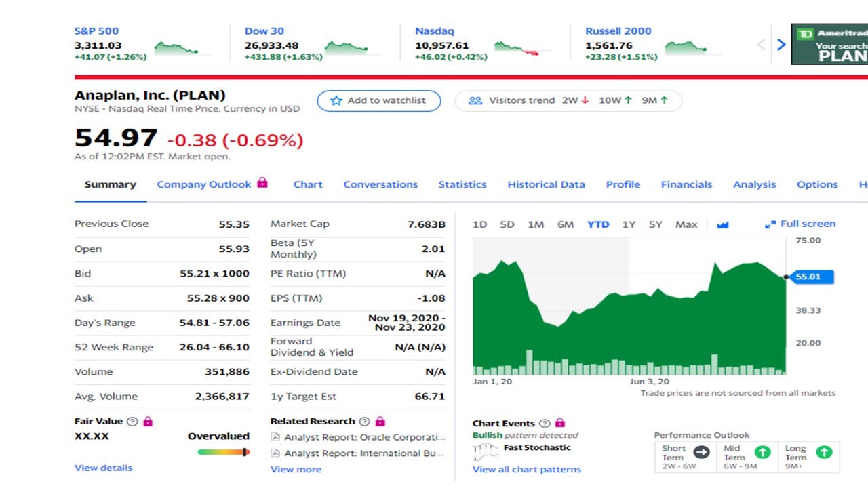Click the TD Ameritrade advertisement banner
This screenshot has width=868, height=488.
click(x=829, y=44)
